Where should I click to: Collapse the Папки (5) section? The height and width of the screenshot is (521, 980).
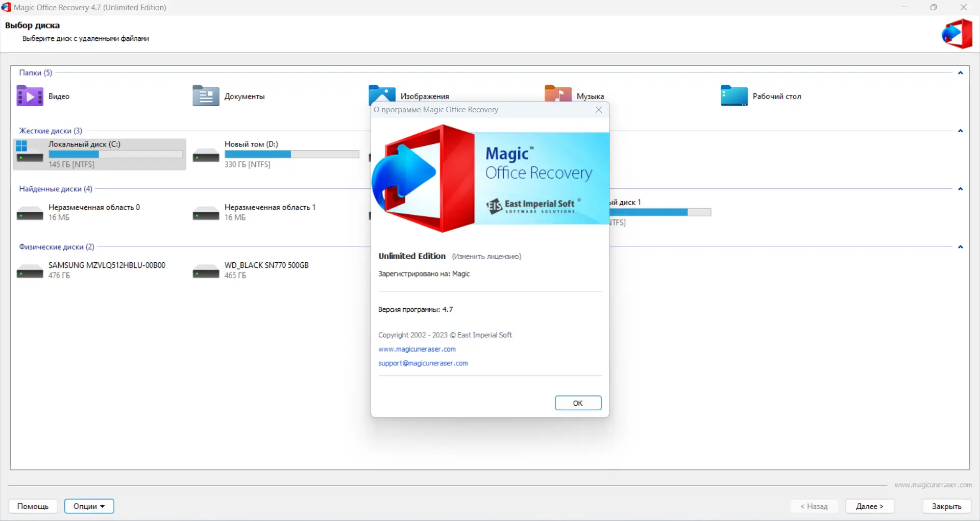tap(960, 73)
